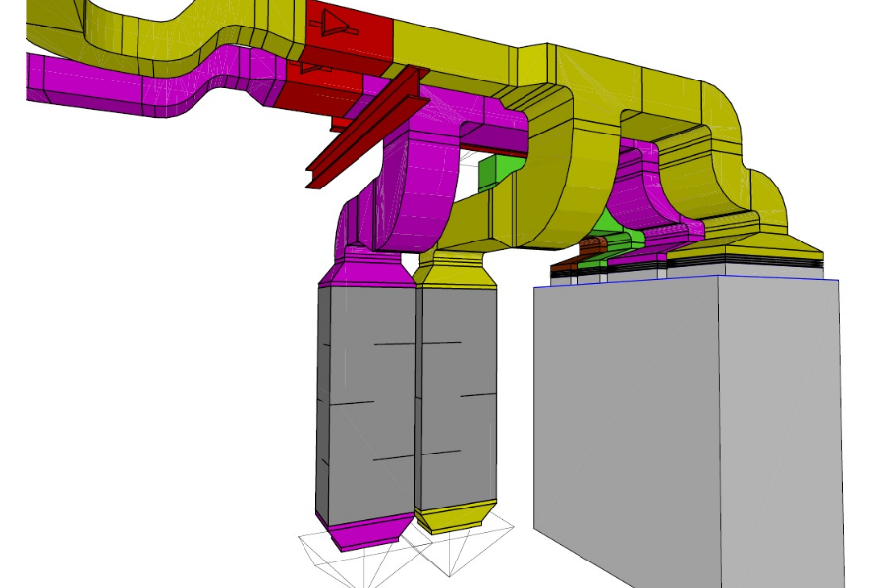Viewport: 884px width, 588px height.
Task: Select the yellow bottom outlet of the right gray unit
Action: [x=455, y=516]
